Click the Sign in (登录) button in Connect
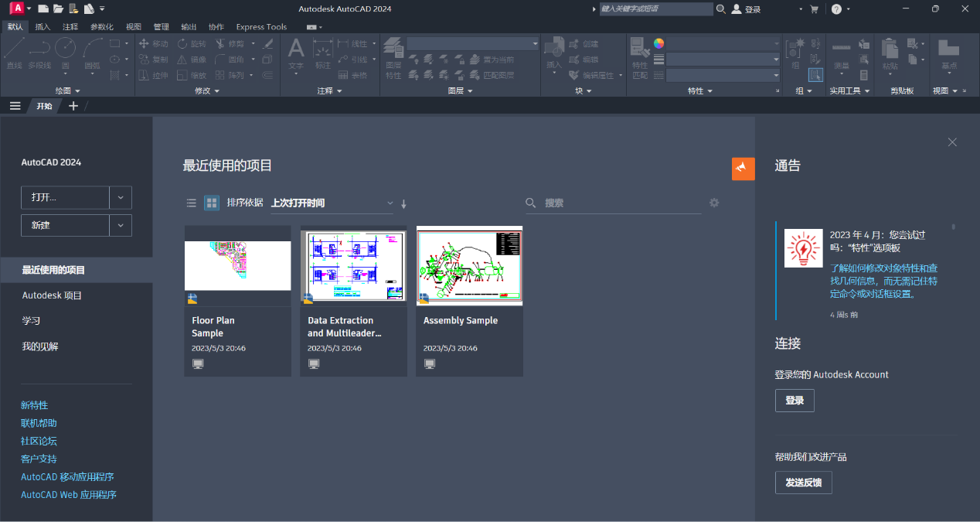 795,401
